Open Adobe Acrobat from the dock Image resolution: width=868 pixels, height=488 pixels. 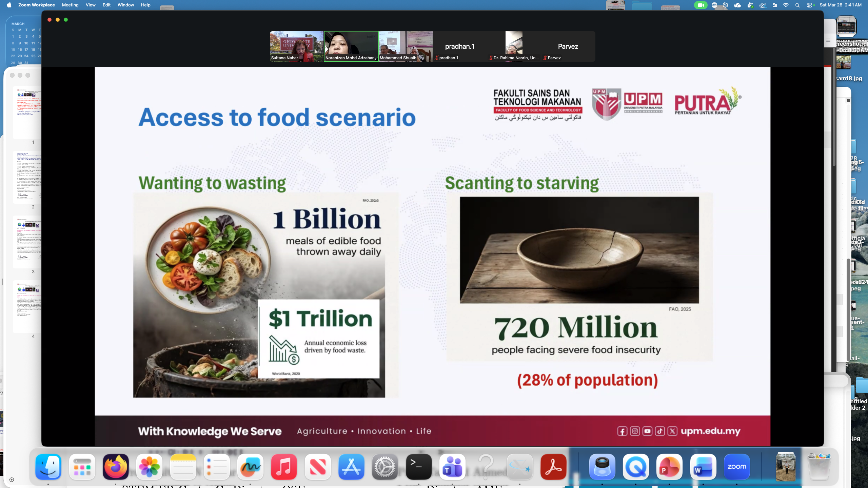pos(553,467)
